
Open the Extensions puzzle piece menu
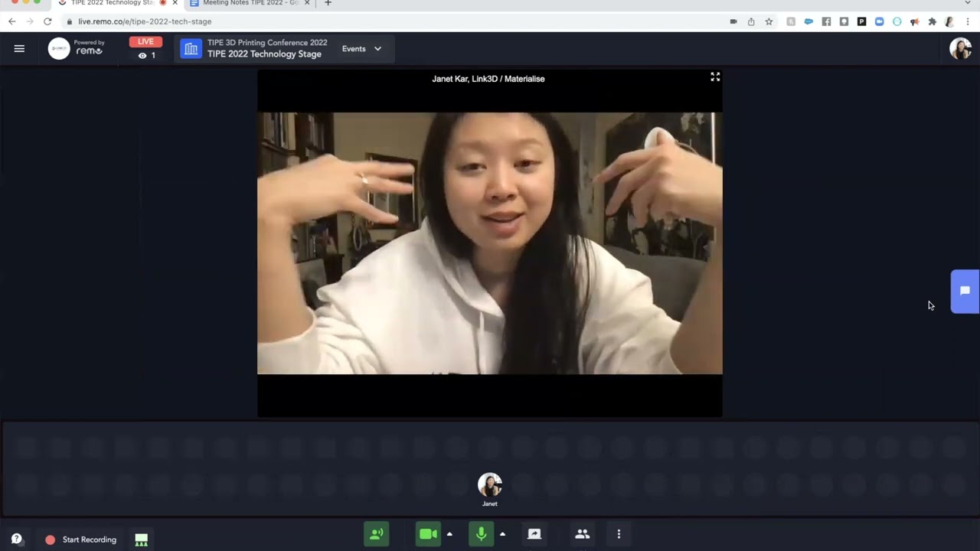point(932,21)
